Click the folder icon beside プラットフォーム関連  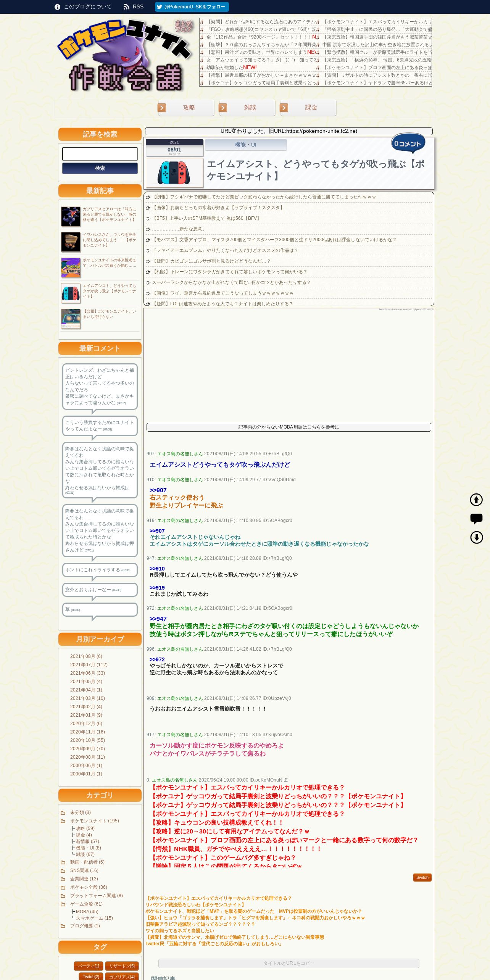(63, 896)
